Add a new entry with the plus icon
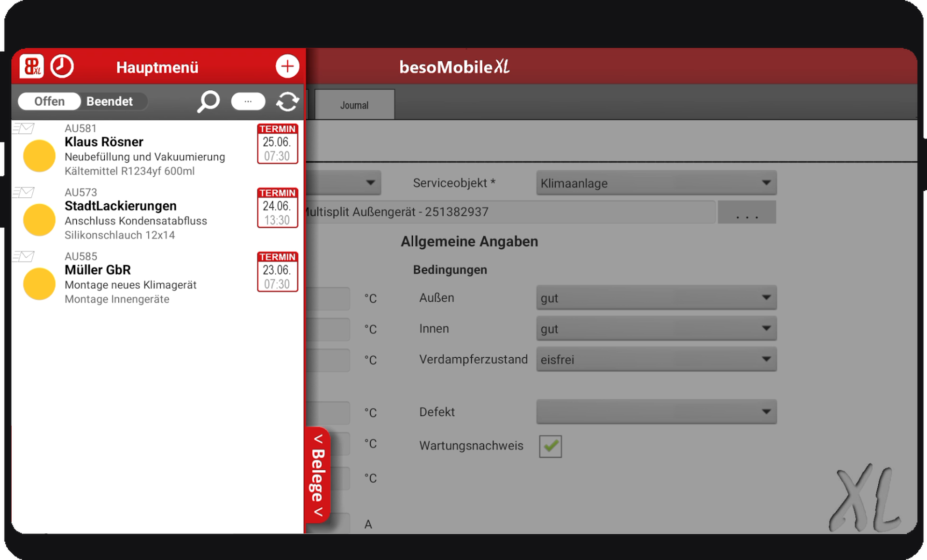The width and height of the screenshot is (927, 560). click(287, 66)
